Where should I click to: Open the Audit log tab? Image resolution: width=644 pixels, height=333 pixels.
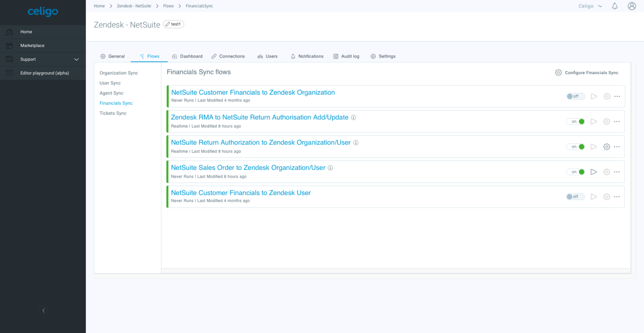[x=346, y=56]
